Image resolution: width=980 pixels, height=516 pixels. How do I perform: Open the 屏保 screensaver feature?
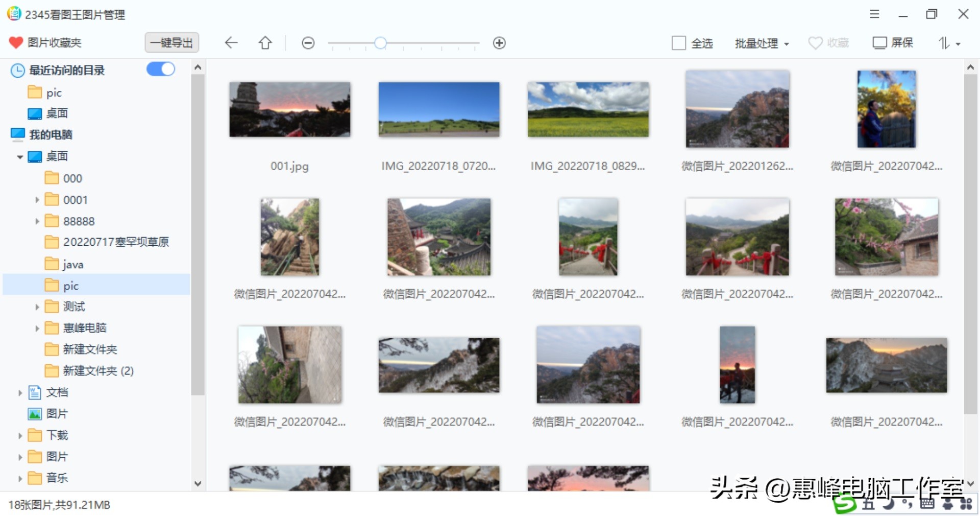coord(892,43)
